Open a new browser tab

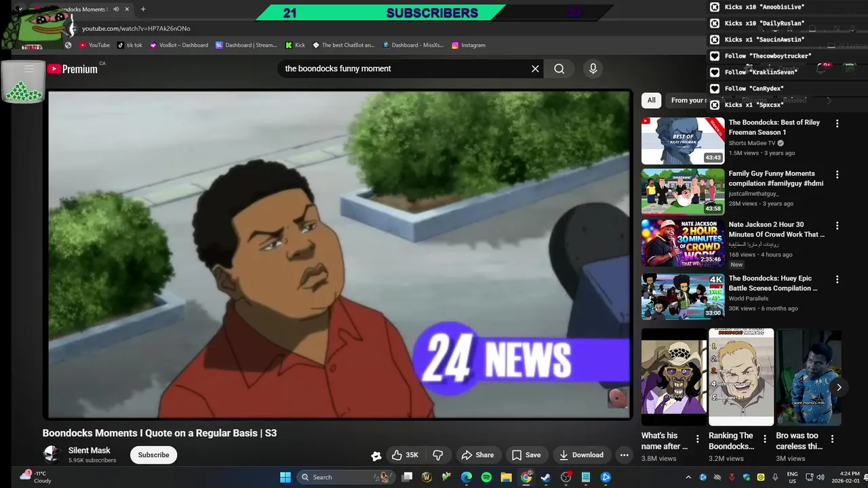[x=143, y=9]
